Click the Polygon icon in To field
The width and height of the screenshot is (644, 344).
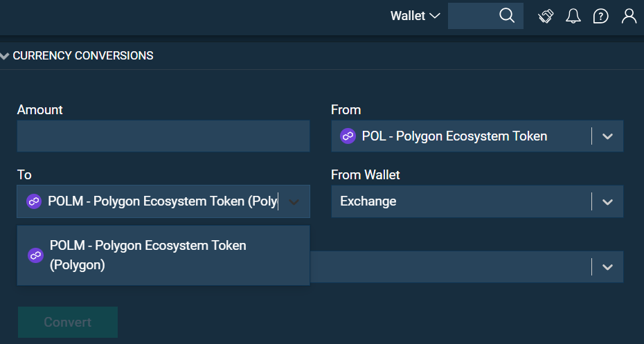click(34, 201)
